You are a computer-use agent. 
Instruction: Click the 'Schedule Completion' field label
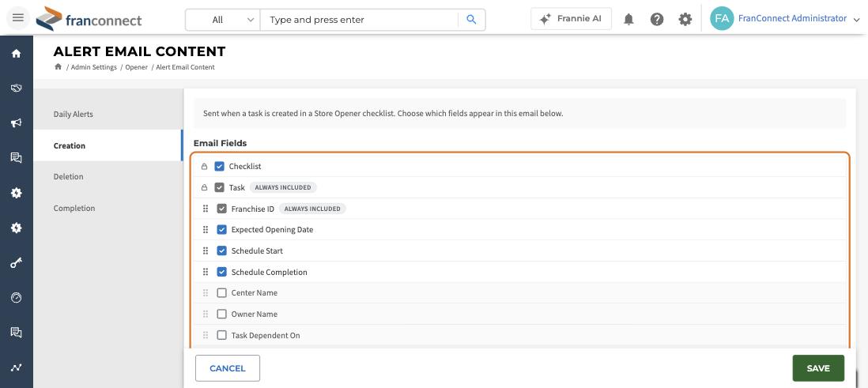coord(269,273)
